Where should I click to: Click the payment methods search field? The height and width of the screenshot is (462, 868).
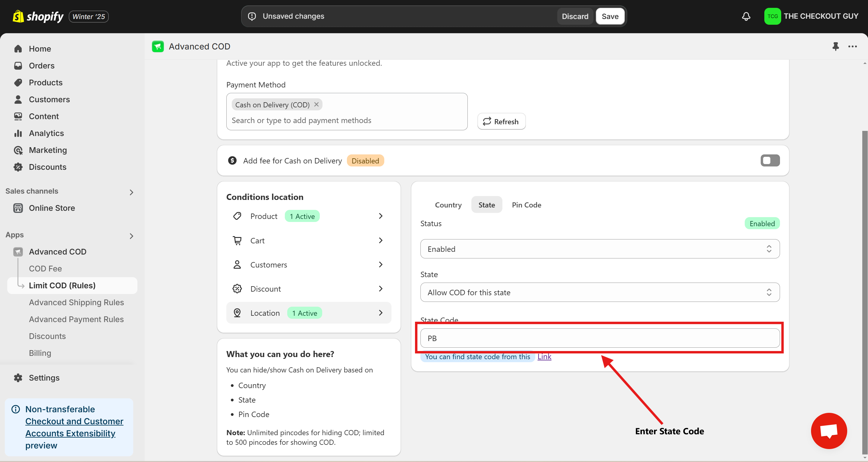click(x=346, y=120)
